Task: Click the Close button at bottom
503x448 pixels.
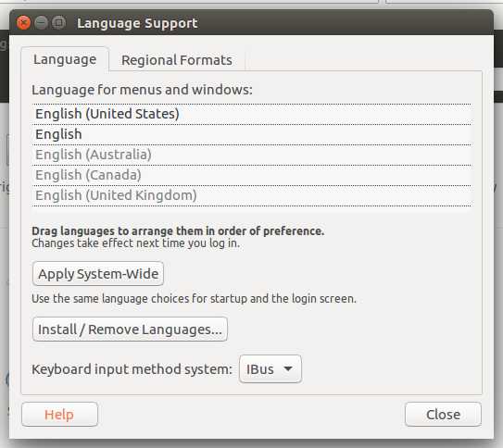Action: tap(443, 415)
